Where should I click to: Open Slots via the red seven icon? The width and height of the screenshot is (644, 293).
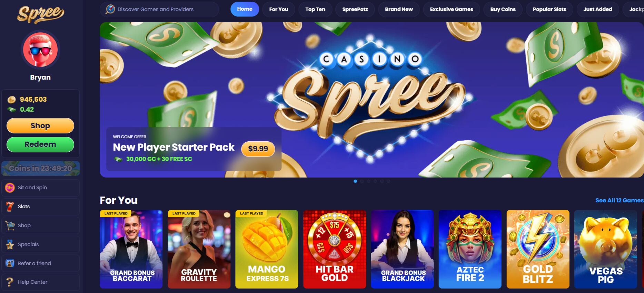click(x=10, y=206)
